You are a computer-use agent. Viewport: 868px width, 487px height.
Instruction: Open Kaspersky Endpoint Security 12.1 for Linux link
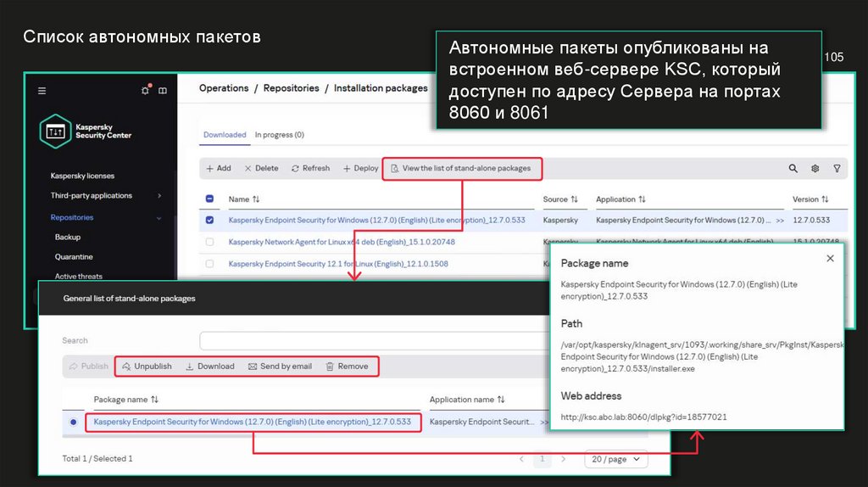pos(338,264)
